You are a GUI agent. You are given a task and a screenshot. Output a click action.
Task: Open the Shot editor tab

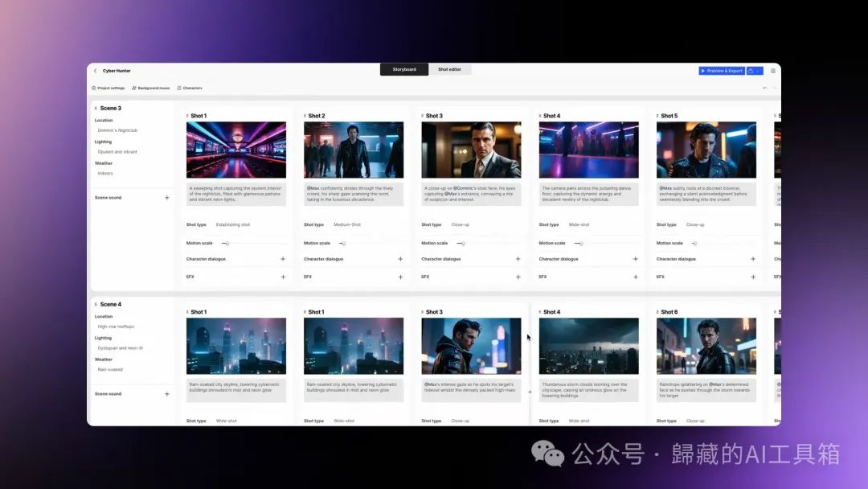tap(449, 69)
